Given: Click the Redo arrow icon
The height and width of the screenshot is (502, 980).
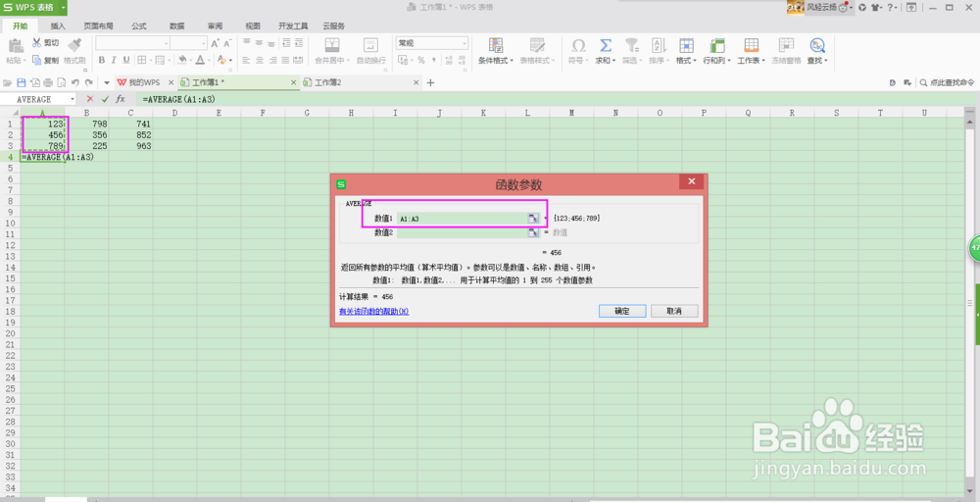Looking at the screenshot, I should tap(89, 82).
